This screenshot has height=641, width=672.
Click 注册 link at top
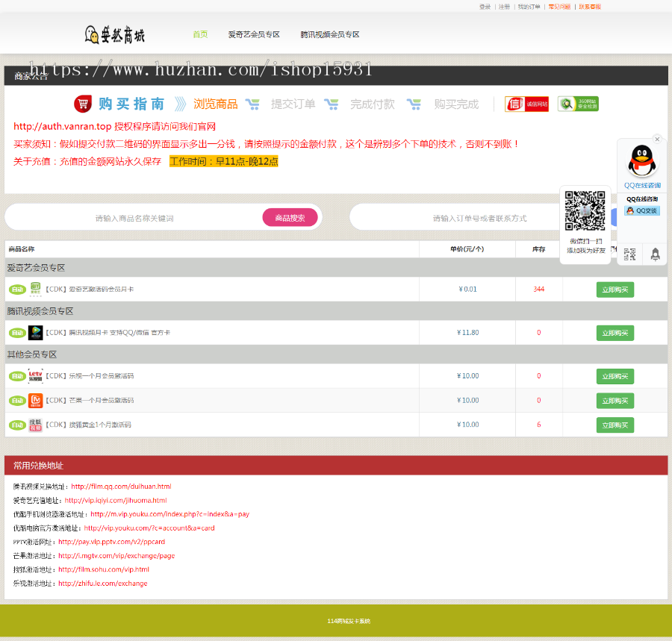click(504, 7)
